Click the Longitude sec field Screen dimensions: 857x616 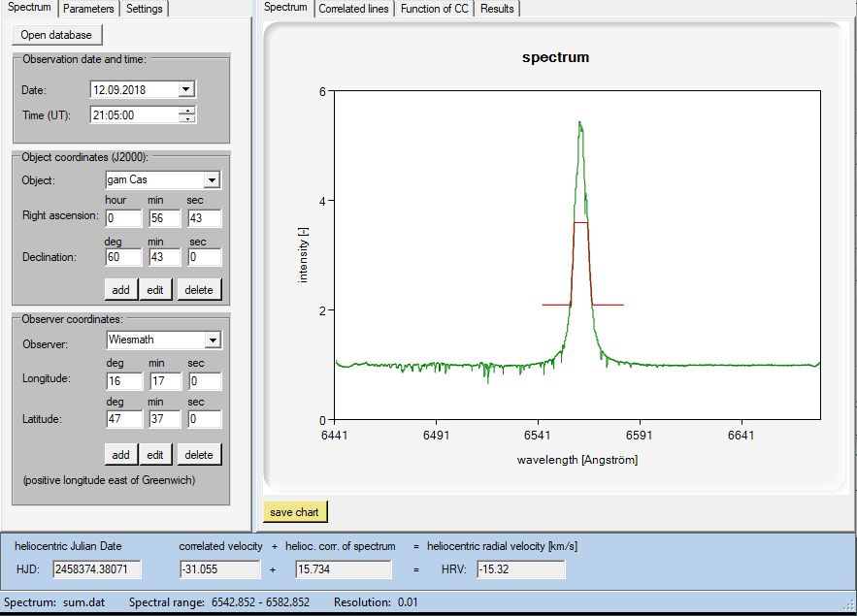point(205,380)
